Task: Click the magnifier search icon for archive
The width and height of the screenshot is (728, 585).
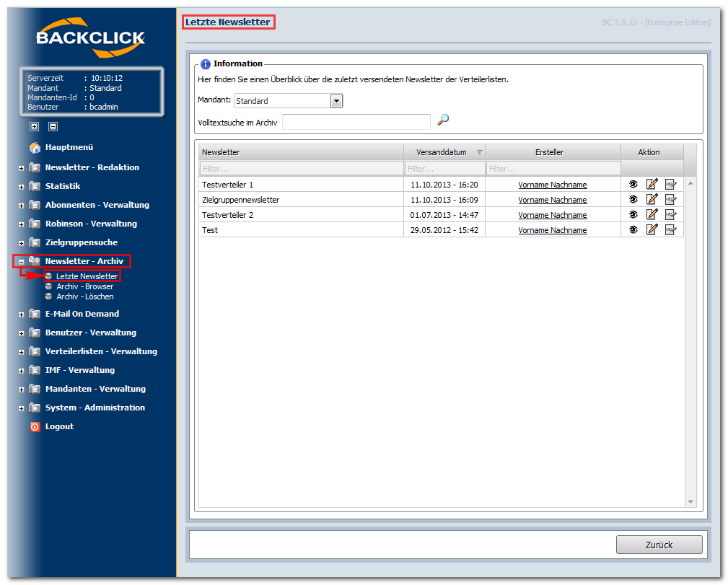Action: pos(443,120)
